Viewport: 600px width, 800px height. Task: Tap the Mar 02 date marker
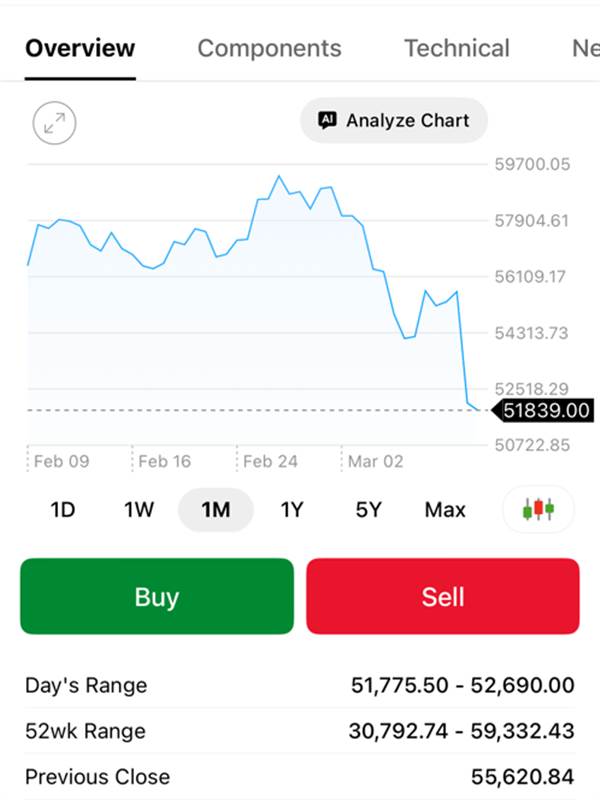(375, 461)
